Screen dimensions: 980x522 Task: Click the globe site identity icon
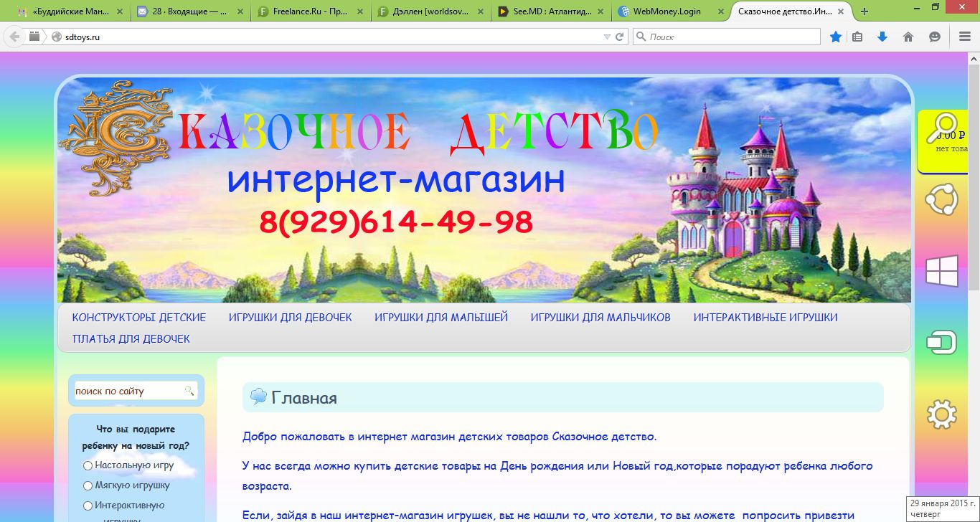pos(56,37)
